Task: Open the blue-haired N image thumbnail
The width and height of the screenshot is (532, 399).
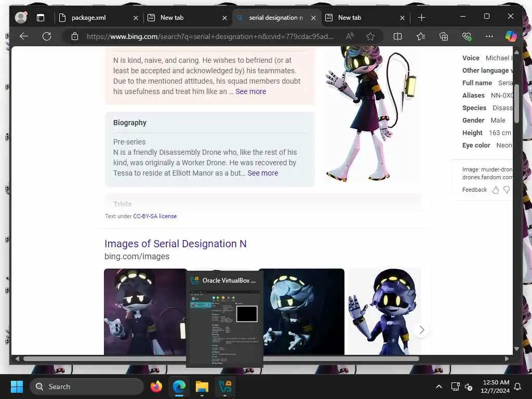Action: pos(304,312)
